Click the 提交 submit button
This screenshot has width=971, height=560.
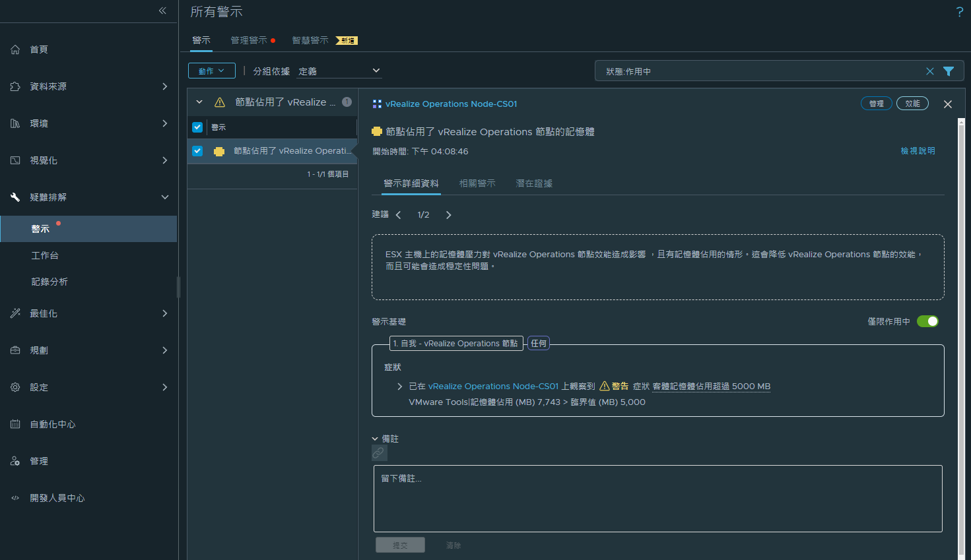pyautogui.click(x=400, y=545)
